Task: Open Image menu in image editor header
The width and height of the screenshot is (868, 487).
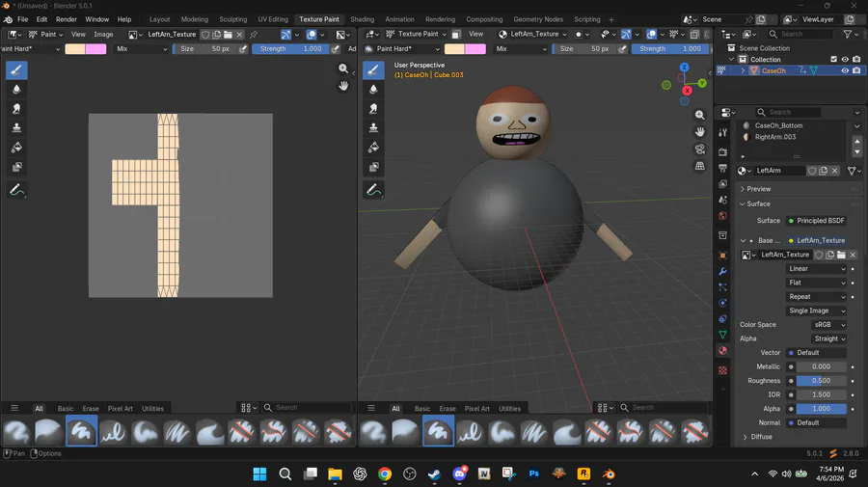Action: (x=103, y=35)
